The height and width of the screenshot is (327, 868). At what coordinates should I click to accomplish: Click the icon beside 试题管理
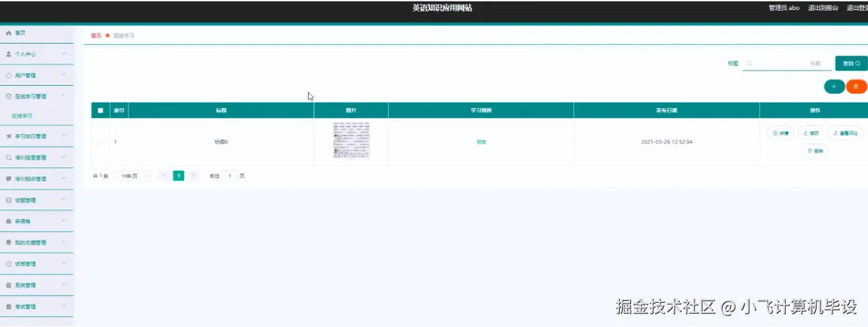click(9, 200)
